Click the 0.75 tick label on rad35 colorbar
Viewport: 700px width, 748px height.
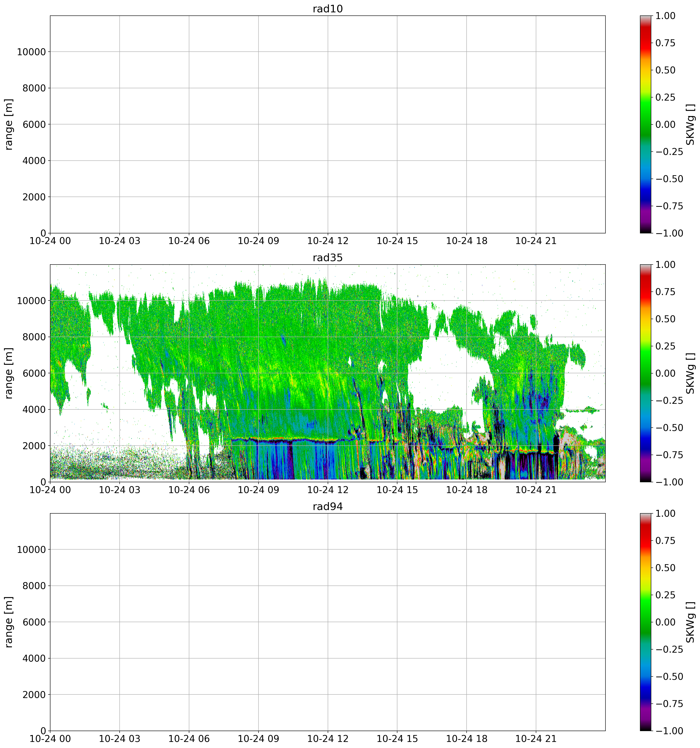(665, 292)
